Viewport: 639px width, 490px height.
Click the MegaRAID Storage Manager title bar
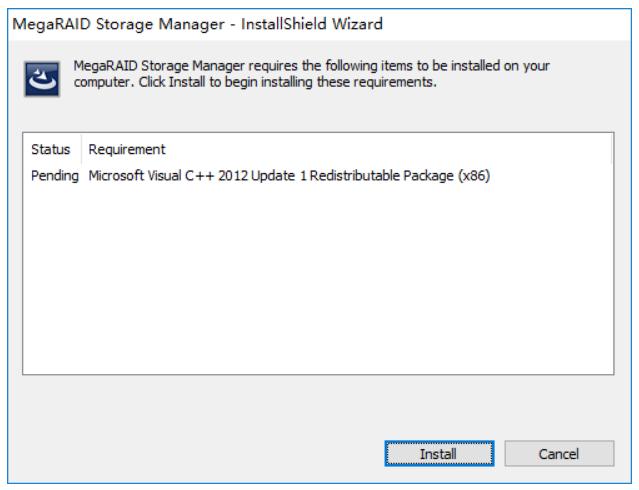[x=320, y=24]
